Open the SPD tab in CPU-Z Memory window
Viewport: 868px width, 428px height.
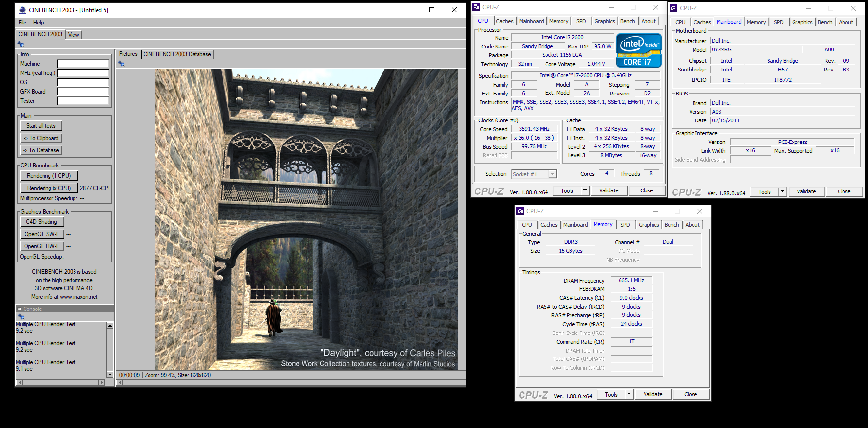[x=625, y=225]
